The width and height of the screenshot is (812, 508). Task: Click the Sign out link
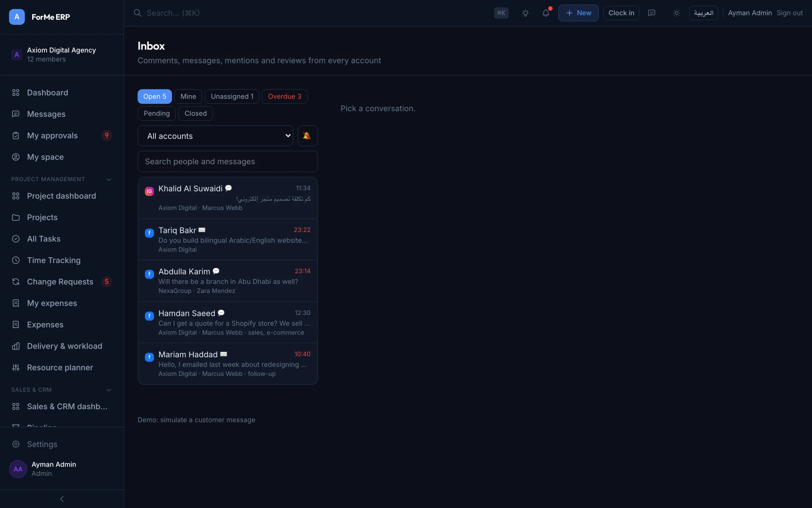[790, 13]
